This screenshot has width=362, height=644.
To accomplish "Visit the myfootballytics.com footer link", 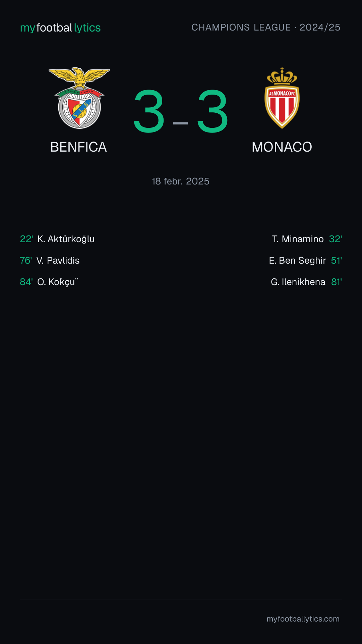I will [303, 619].
